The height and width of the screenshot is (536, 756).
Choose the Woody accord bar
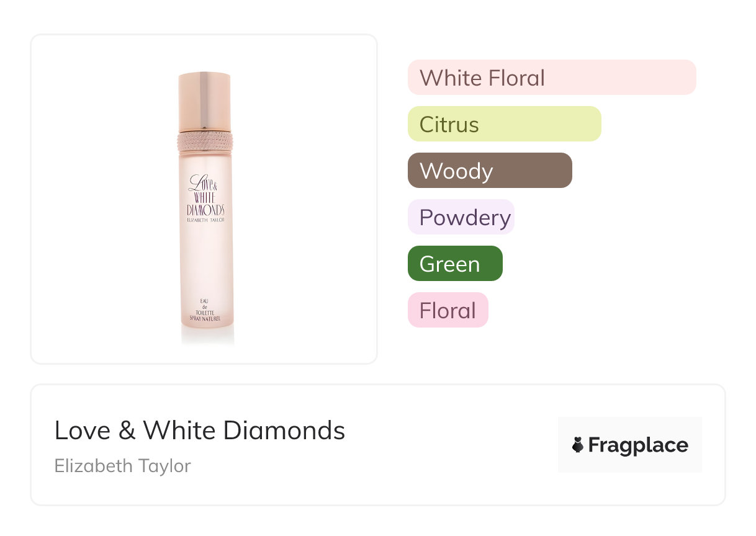point(489,171)
